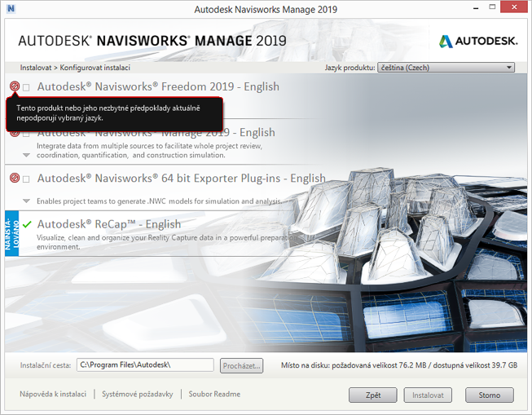Viewport: 532px width, 415px height.
Task: Click the blue NAINSTALOVÁNO installed badge
Action: pyautogui.click(x=11, y=233)
